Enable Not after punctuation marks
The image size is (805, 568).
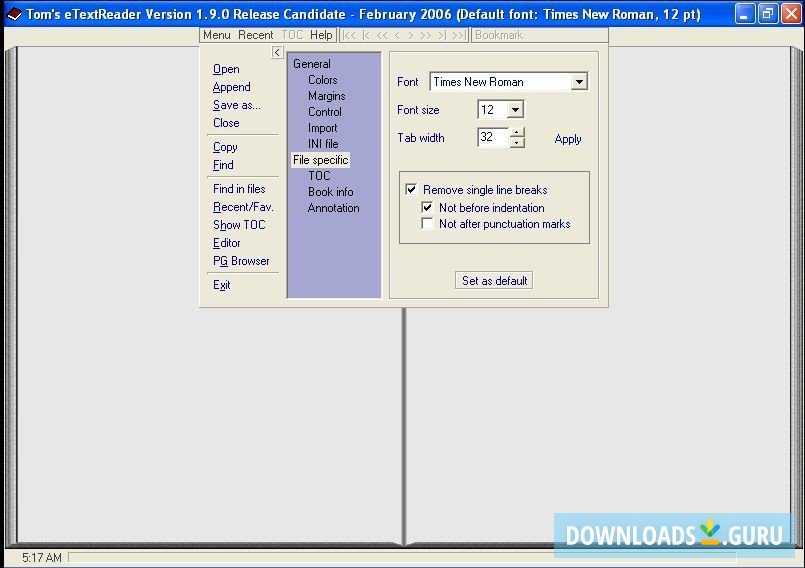coord(427,223)
